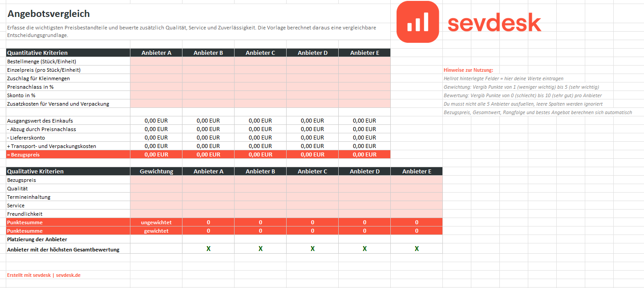Click Zusatzkosten für Versand cell for Anbieter A
The width and height of the screenshot is (644, 288).
pos(156,103)
